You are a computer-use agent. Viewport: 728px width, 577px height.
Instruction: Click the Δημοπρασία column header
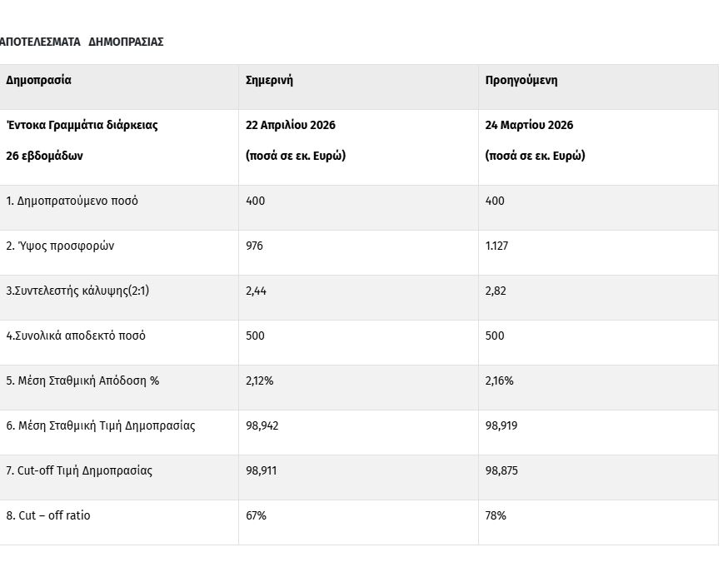pyautogui.click(x=38, y=81)
